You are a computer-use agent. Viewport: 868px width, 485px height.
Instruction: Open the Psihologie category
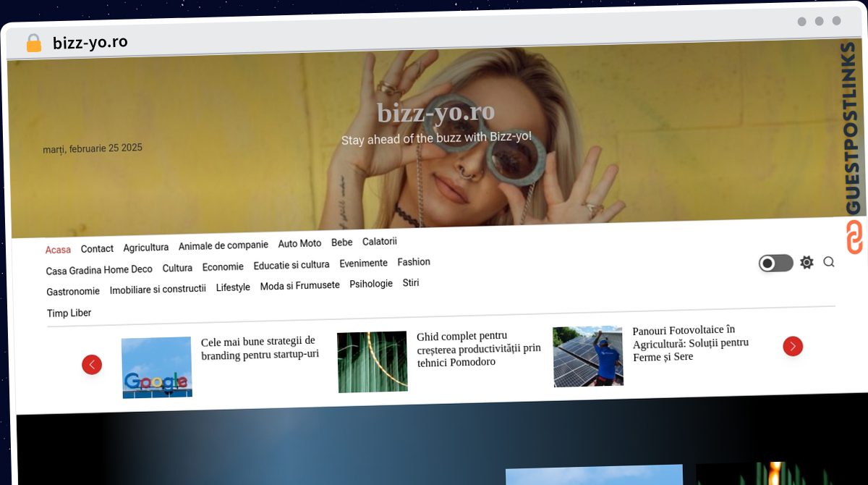click(x=371, y=284)
